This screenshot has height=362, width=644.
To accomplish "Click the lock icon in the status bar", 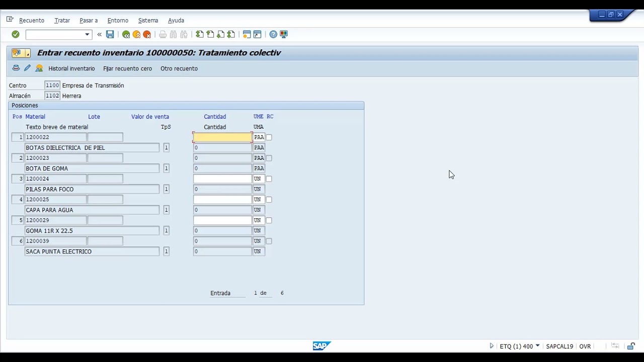I will (x=631, y=346).
